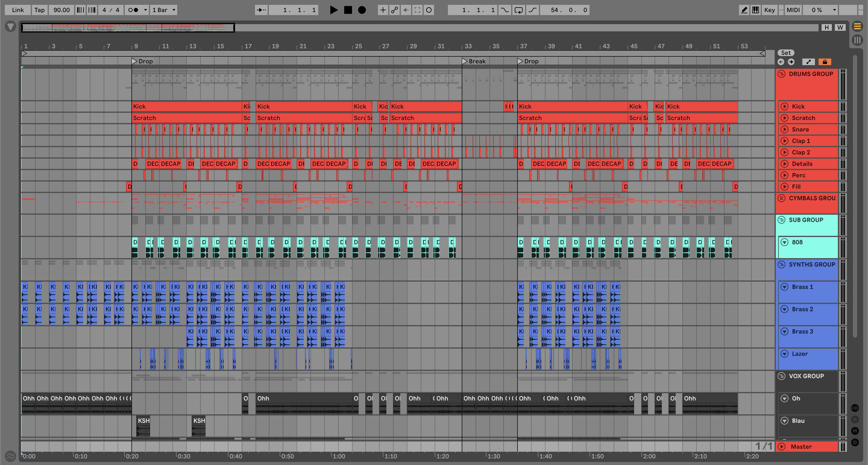The image size is (868, 465).
Task: Toggle the Capture MIDI bracket icon
Action: [417, 10]
